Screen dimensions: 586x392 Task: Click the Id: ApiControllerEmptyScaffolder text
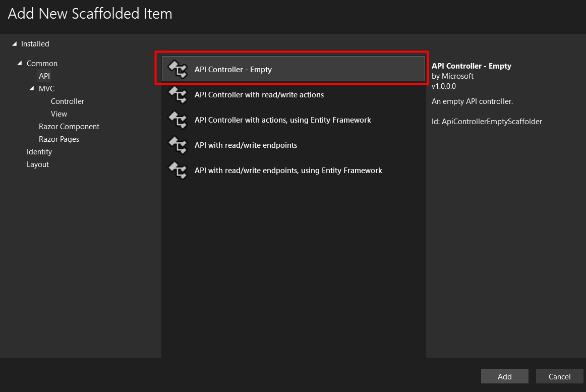(x=487, y=122)
